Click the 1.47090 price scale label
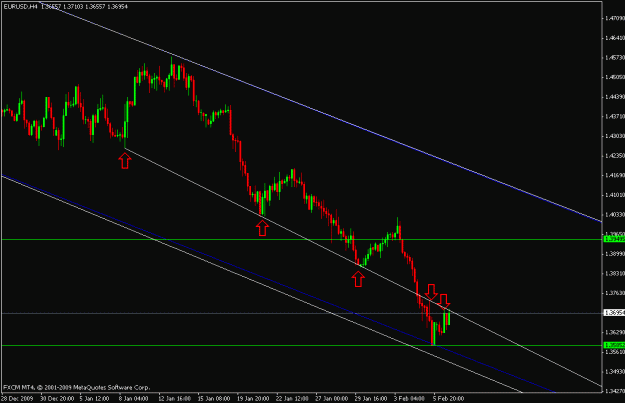The height and width of the screenshot is (403, 625). pyautogui.click(x=615, y=18)
